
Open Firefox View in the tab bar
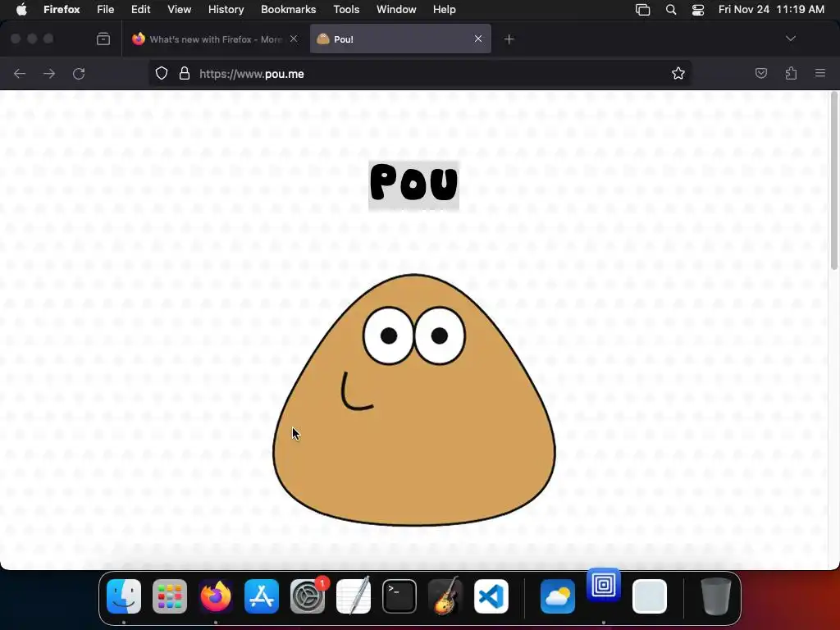point(103,39)
